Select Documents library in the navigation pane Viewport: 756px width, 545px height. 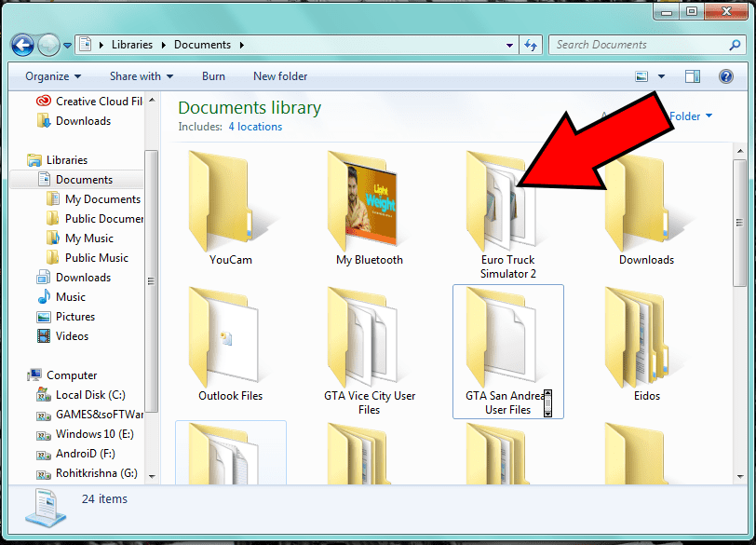tap(76, 180)
